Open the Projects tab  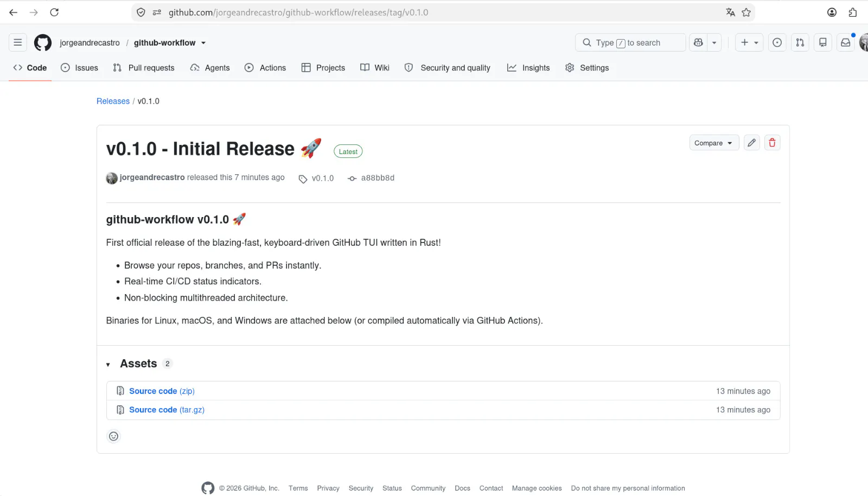[323, 68]
